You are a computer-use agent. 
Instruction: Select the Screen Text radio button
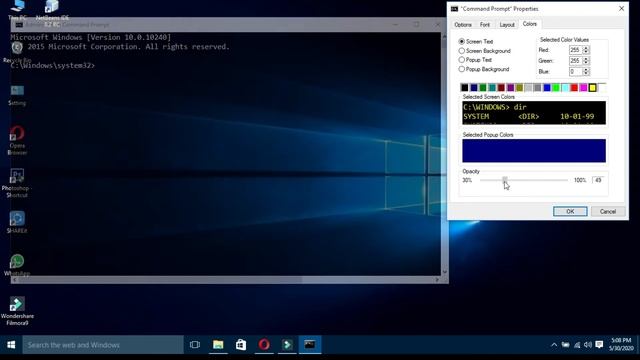tap(462, 41)
